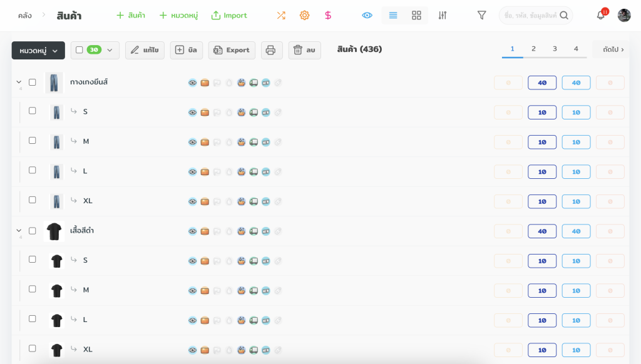Screen dimensions: 641x364
Task: Switch to grid view layout
Action: (416, 15)
